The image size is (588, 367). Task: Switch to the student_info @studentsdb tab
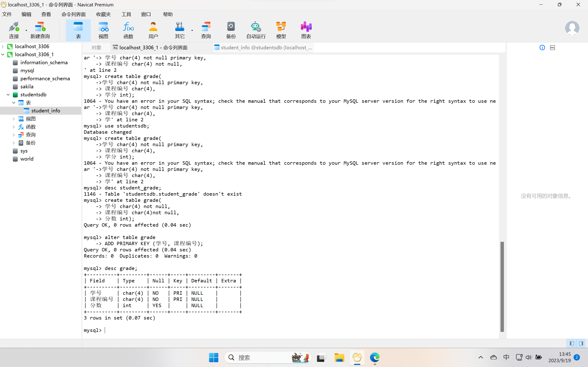[263, 47]
